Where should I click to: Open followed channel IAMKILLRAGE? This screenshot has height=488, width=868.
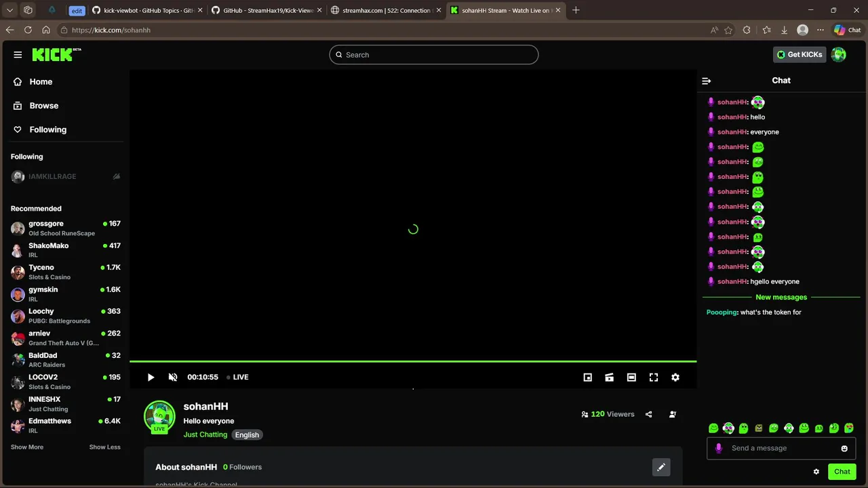click(x=66, y=176)
